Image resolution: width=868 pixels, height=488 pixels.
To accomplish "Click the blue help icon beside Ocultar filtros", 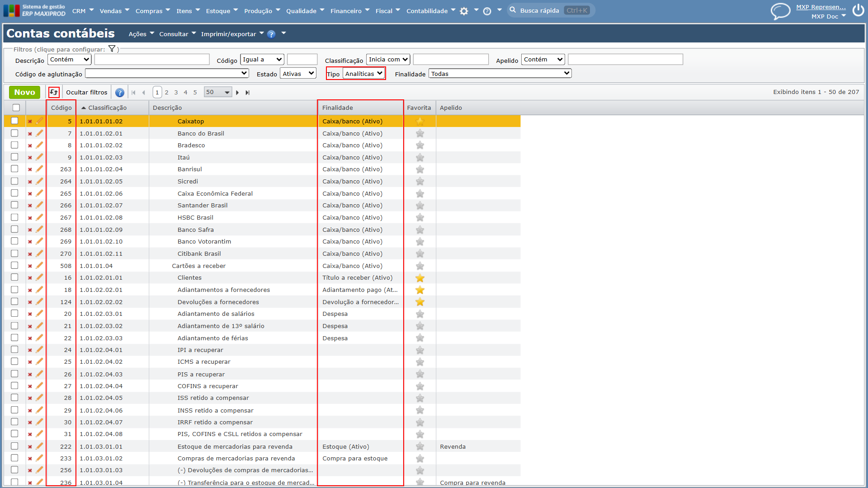I will pos(119,93).
